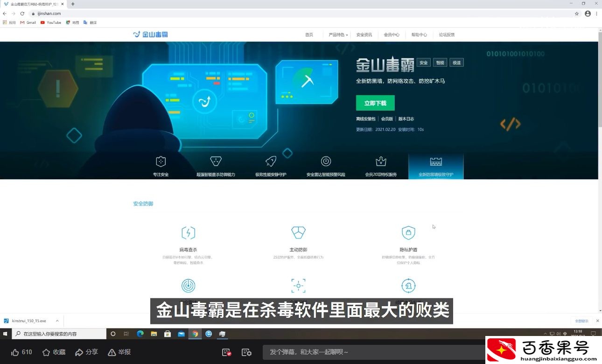Image resolution: width=602 pixels, height=364 pixels.
Task: Click the 发个弹幕 comment input box
Action: [x=373, y=352]
